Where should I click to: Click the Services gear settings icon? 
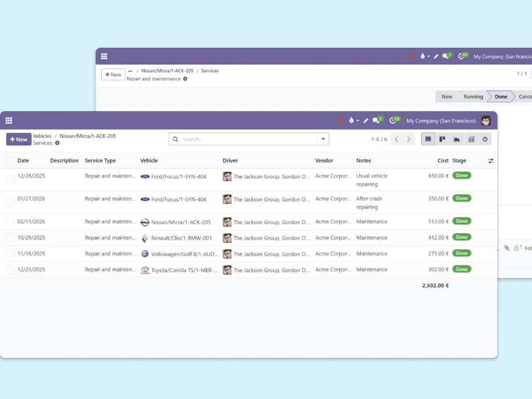(x=57, y=143)
